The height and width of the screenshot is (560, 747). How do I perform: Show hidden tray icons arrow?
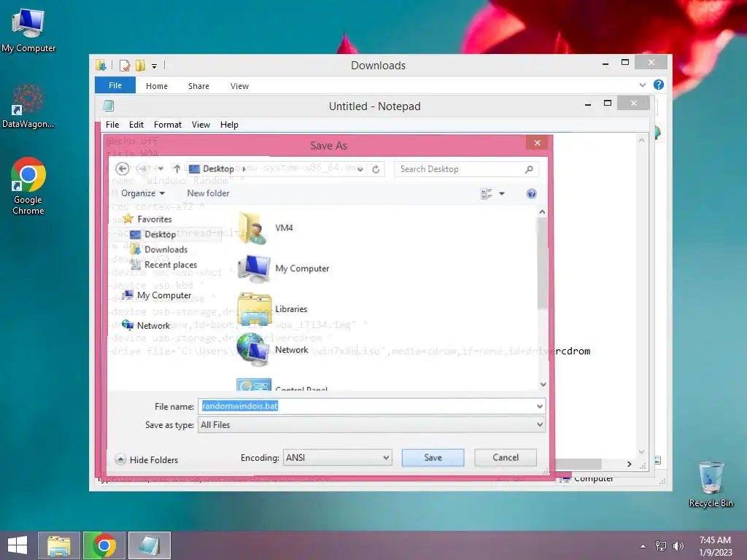[643, 546]
